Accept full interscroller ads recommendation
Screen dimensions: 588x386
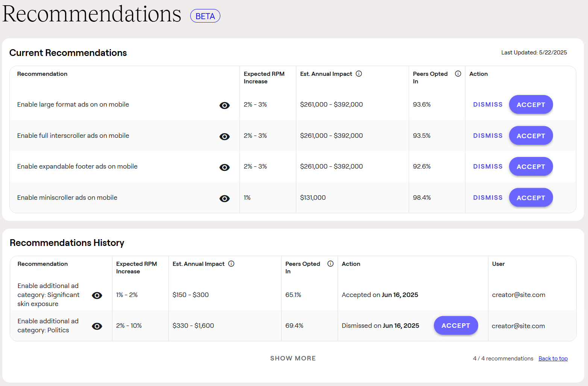530,136
